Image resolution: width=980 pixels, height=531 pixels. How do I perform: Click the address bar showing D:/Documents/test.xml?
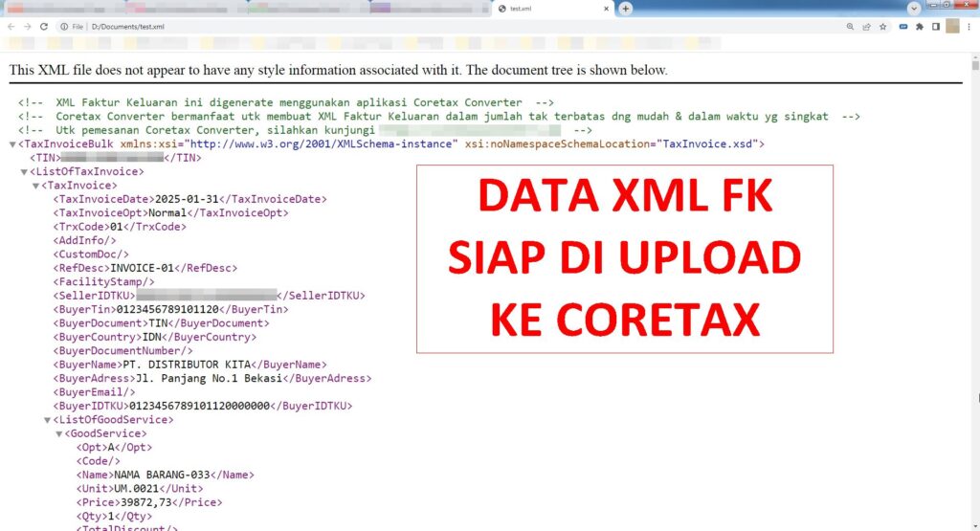coord(128,27)
